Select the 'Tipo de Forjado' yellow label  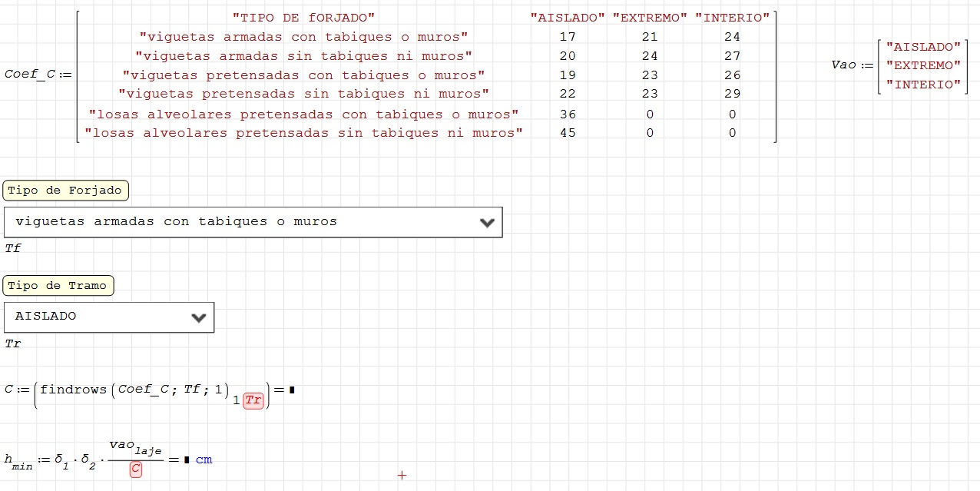(x=65, y=191)
